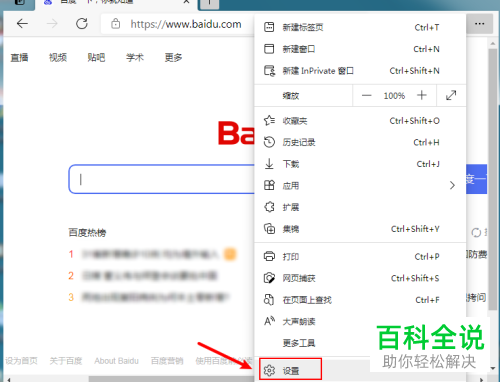Image resolution: width=500 pixels, height=382 pixels.
Task: Open 收藏夹 from the menu
Action: tap(360, 120)
